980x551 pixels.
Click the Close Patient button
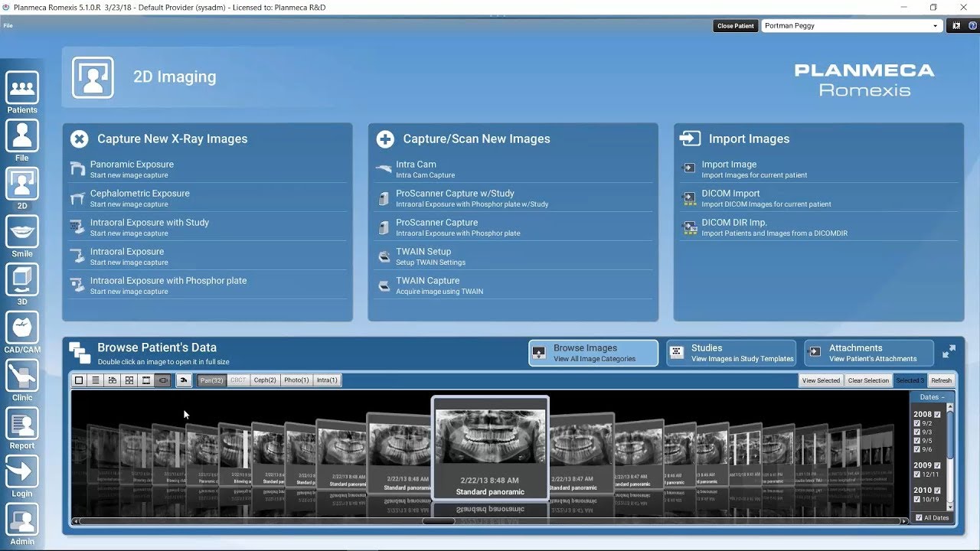tap(735, 26)
